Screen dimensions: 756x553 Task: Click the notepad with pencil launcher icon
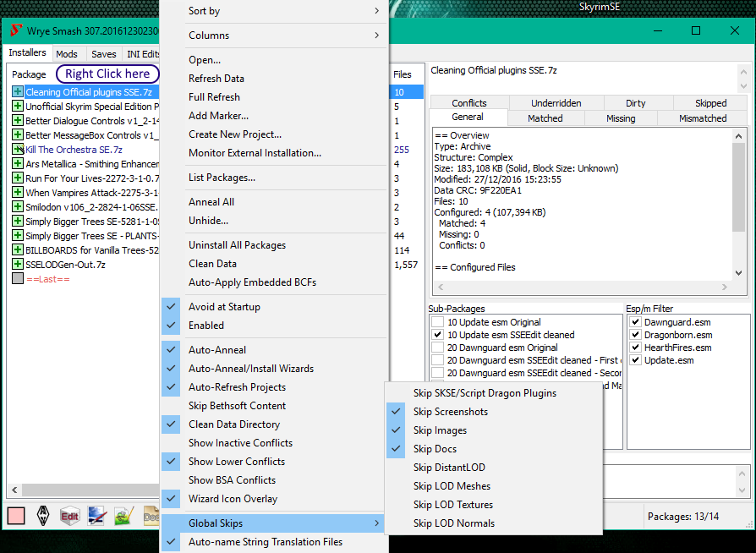tap(123, 515)
